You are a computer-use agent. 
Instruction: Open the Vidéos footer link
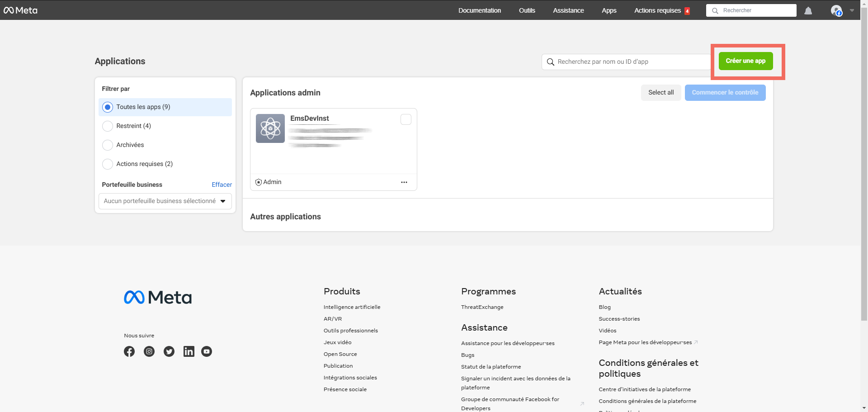pyautogui.click(x=608, y=331)
